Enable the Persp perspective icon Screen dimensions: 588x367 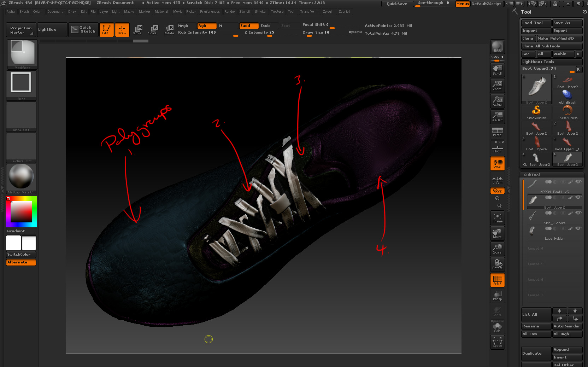(x=497, y=132)
